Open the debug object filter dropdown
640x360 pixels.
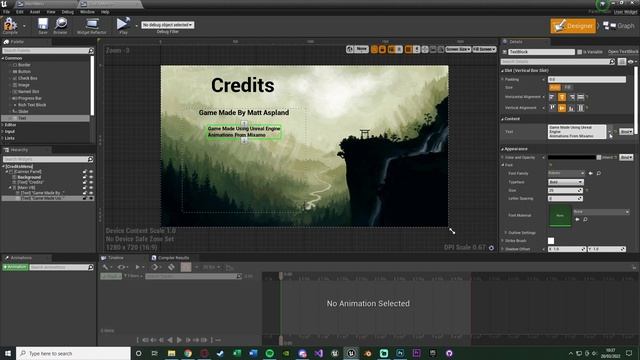point(167,25)
